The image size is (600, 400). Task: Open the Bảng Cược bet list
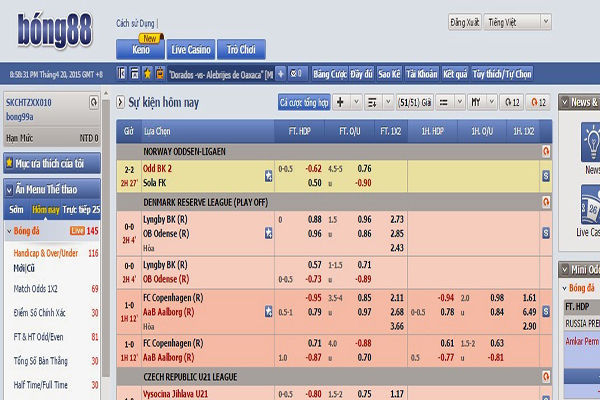coord(329,74)
